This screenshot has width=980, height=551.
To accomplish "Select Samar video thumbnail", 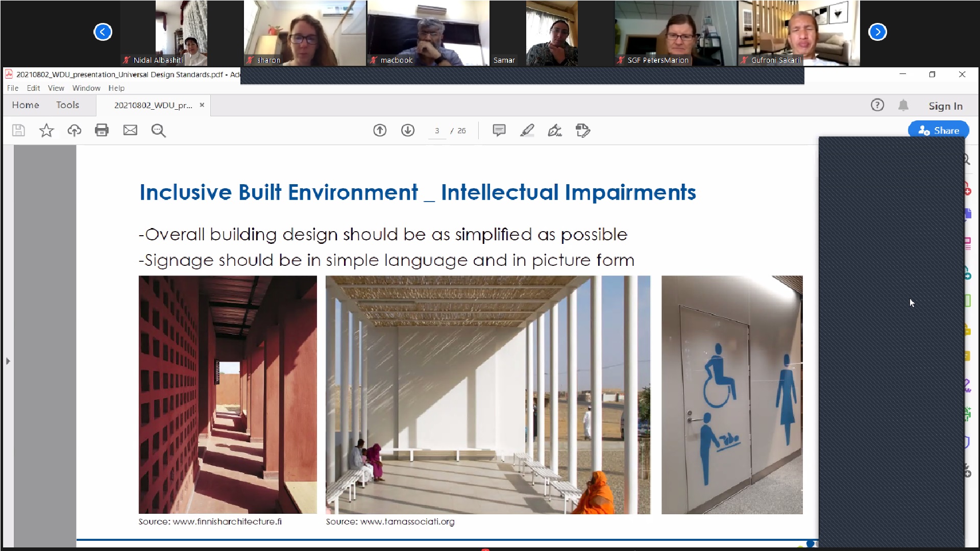I will 552,33.
